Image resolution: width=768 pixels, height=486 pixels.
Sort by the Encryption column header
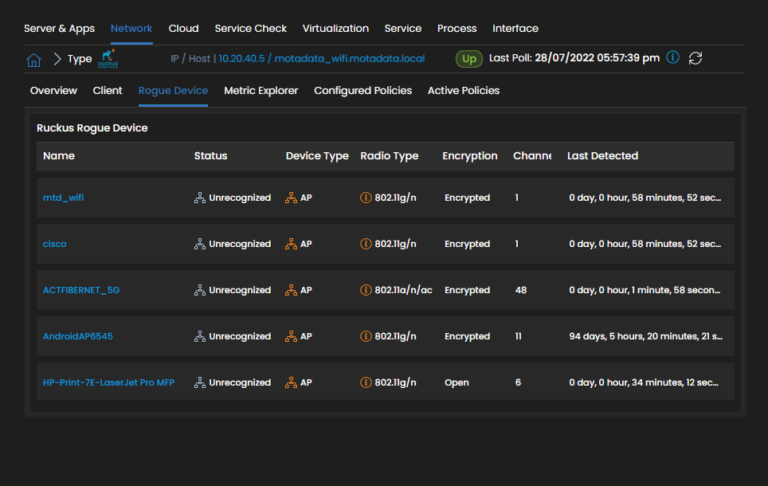[469, 156]
